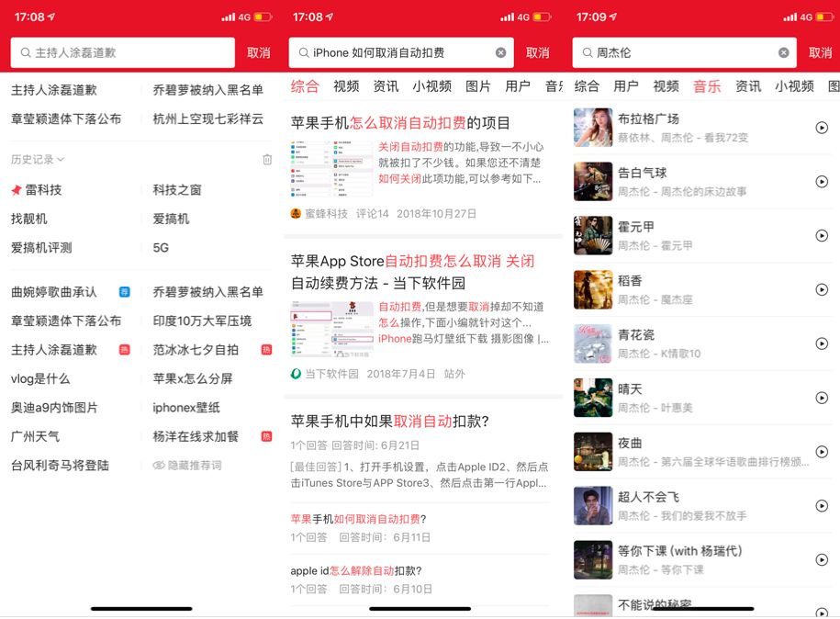Open album cover for 布拉格广场

coord(592,128)
